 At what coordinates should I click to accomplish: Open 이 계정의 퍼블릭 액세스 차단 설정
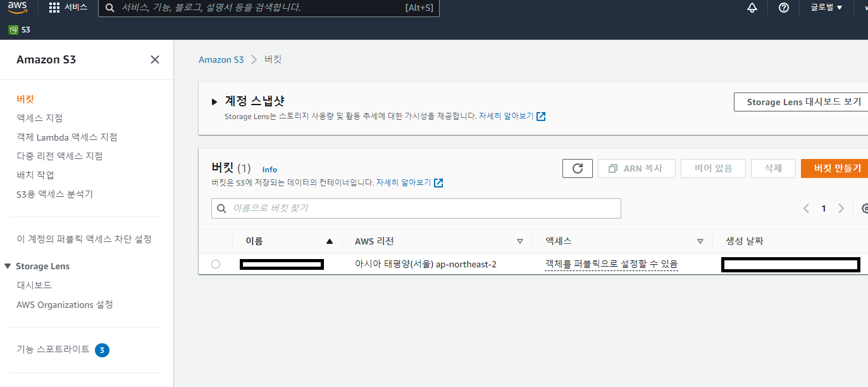[x=84, y=239]
